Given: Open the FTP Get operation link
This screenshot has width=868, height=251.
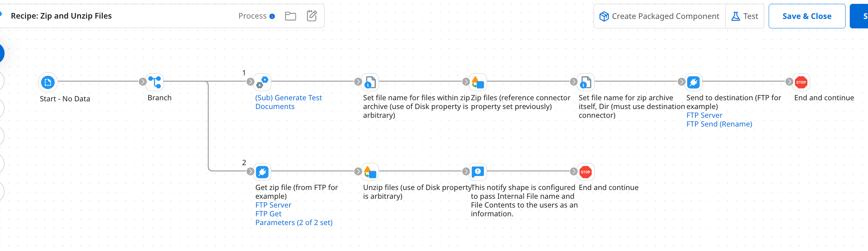Looking at the screenshot, I should [x=268, y=214].
